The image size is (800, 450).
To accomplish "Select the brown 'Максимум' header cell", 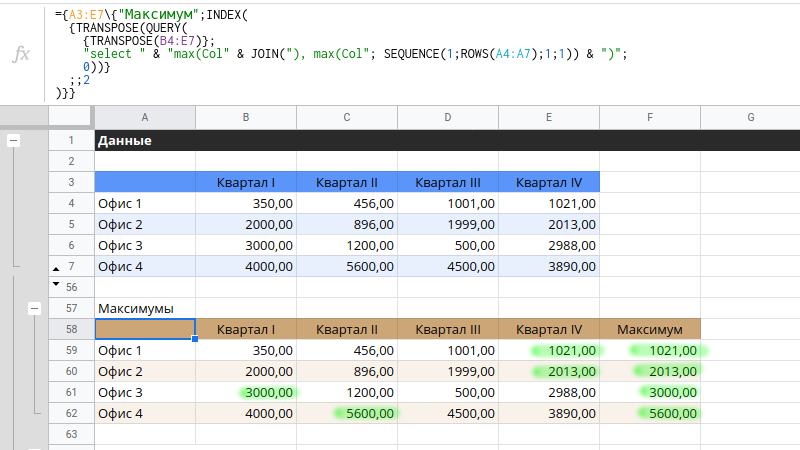I will [x=650, y=329].
